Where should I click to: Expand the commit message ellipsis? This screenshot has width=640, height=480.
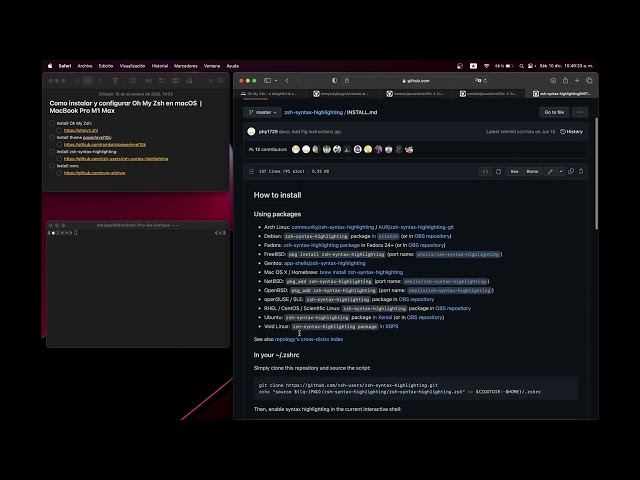pyautogui.click(x=338, y=132)
